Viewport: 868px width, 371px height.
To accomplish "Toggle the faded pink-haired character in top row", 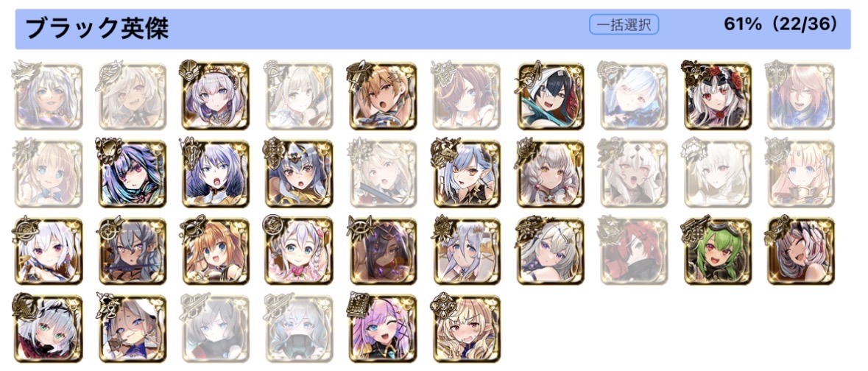I will 802,96.
